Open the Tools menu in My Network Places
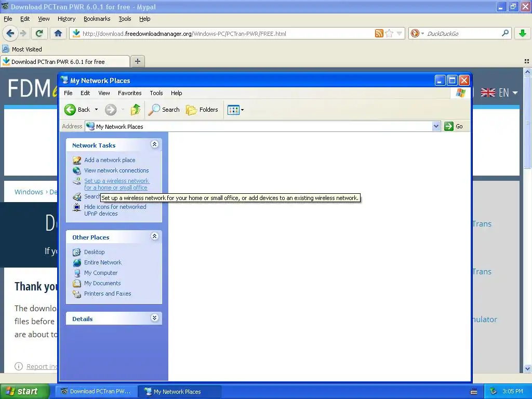Screen dimensions: 532x399 156,93
